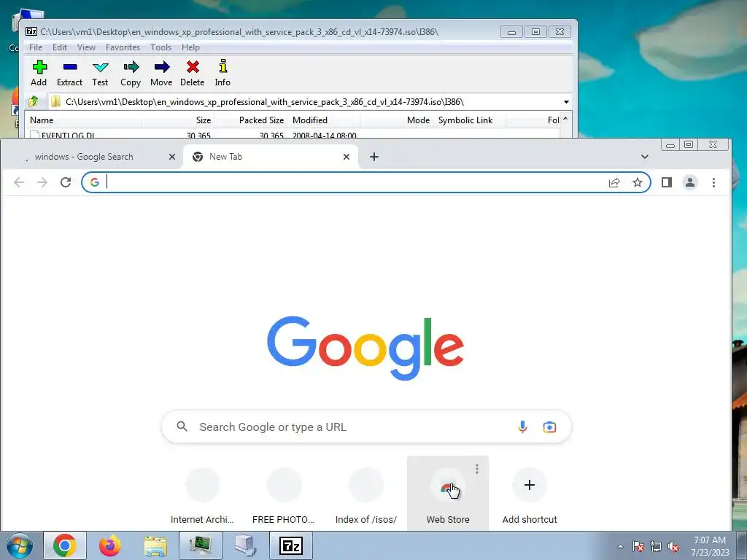Sort 7-Zip list by Name column

pos(83,120)
